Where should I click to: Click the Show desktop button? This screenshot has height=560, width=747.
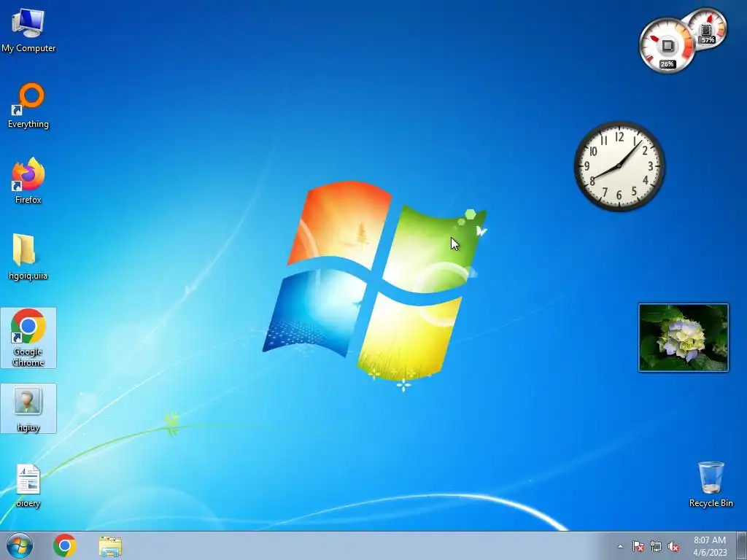742,545
